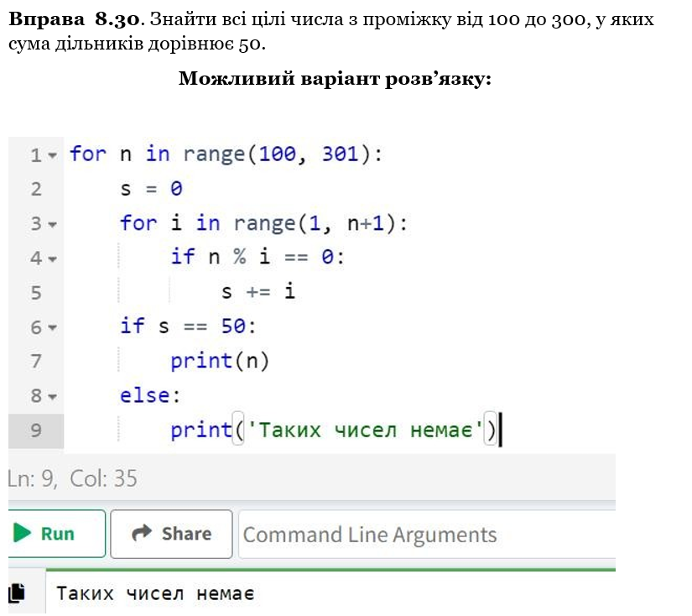Click output text 'Таких чисел немає'
This screenshot has height=616, width=692.
(155, 593)
